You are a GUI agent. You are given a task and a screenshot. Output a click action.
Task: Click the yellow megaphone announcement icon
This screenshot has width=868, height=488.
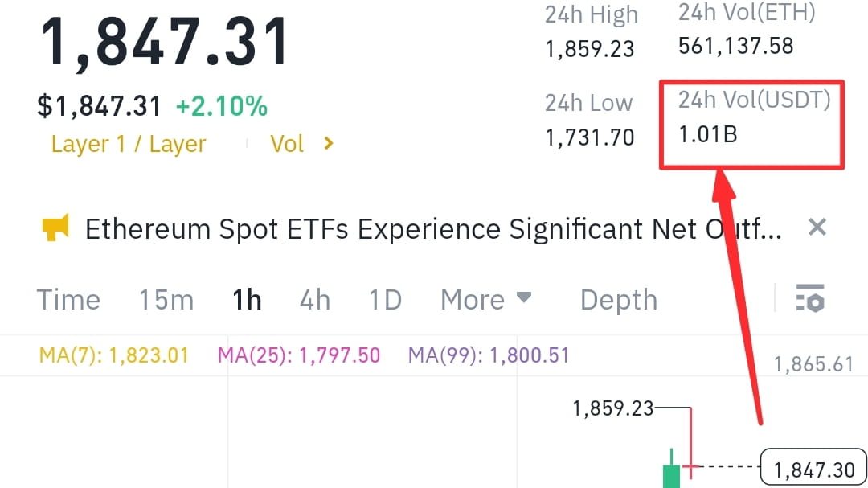pos(55,228)
